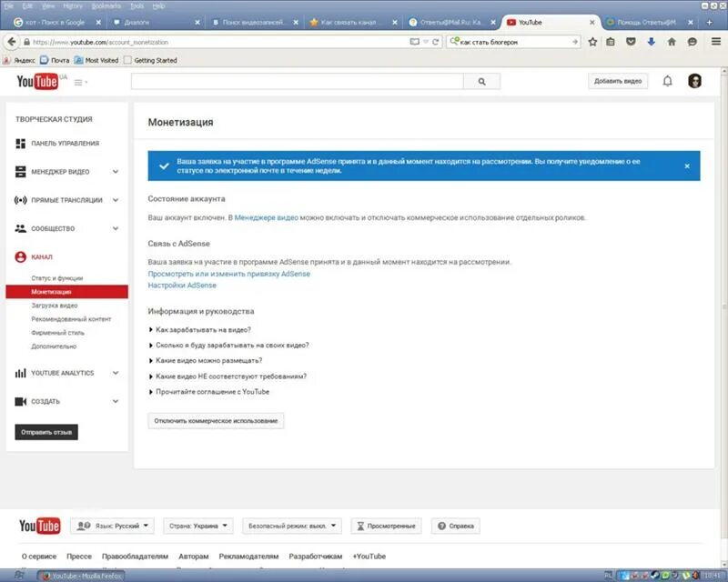This screenshot has height=582, width=728.
Task: Open Сообщество section
Action: coord(53,228)
